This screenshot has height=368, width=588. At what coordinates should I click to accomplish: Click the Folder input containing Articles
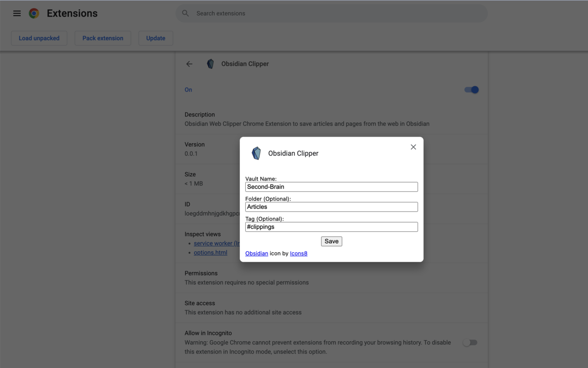[332, 207]
